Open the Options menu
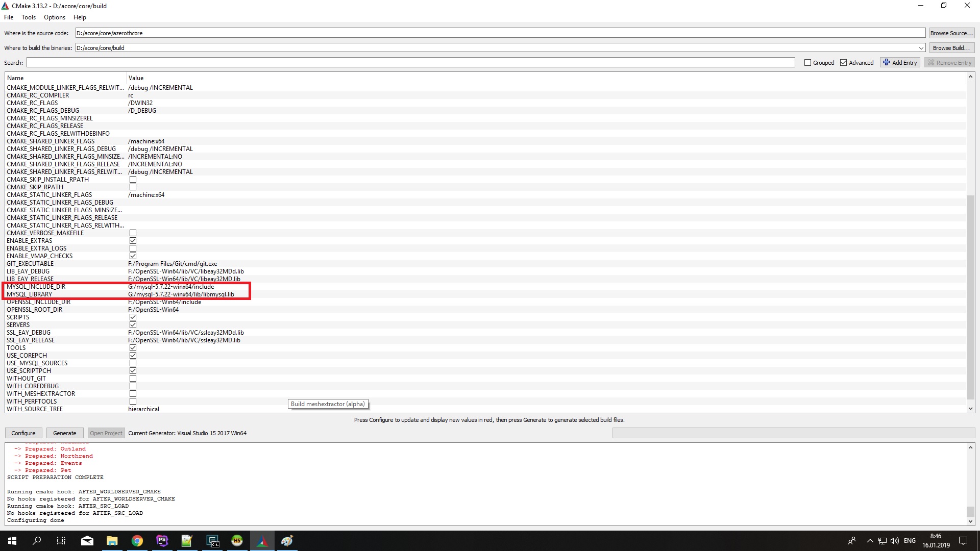Viewport: 980px width, 551px height. click(54, 17)
